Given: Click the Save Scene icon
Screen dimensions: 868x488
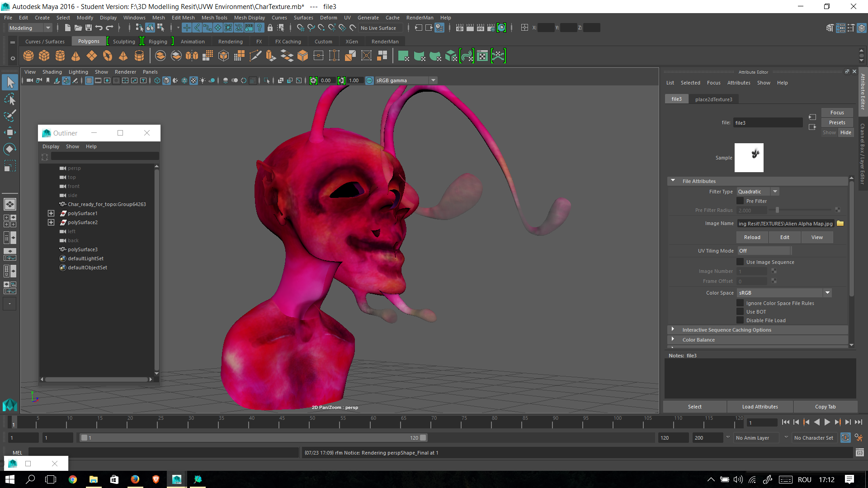Looking at the screenshot, I should [x=88, y=28].
